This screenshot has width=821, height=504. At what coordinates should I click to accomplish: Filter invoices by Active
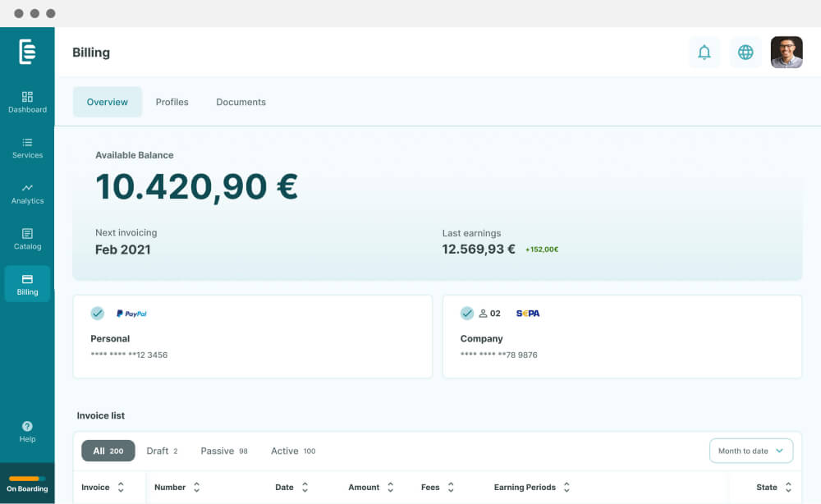(x=293, y=451)
